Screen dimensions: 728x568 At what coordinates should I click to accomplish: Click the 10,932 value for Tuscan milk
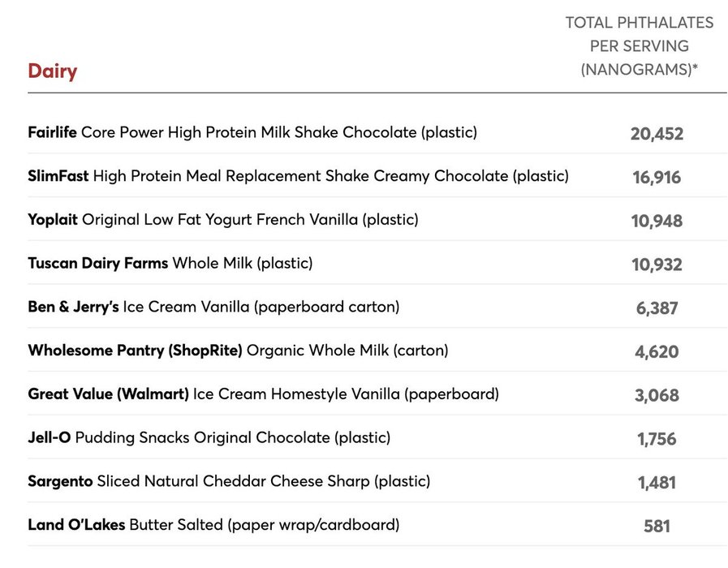coord(657,265)
